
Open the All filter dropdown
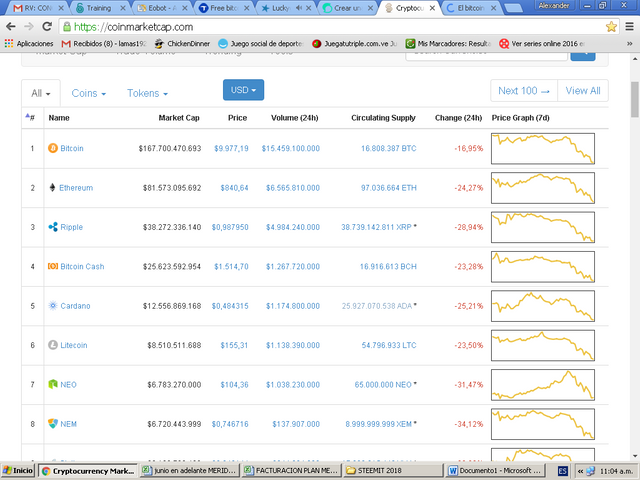pyautogui.click(x=41, y=93)
